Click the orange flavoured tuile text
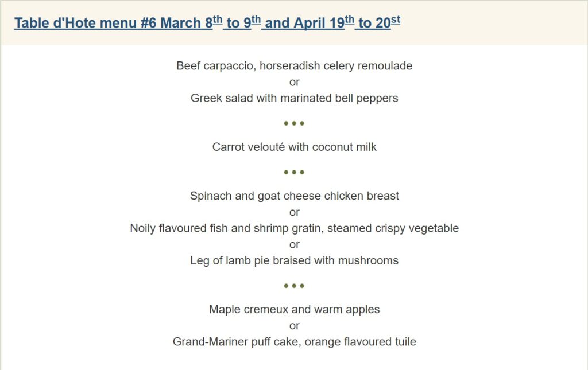Image resolution: width=588 pixels, height=370 pixels. (360, 342)
